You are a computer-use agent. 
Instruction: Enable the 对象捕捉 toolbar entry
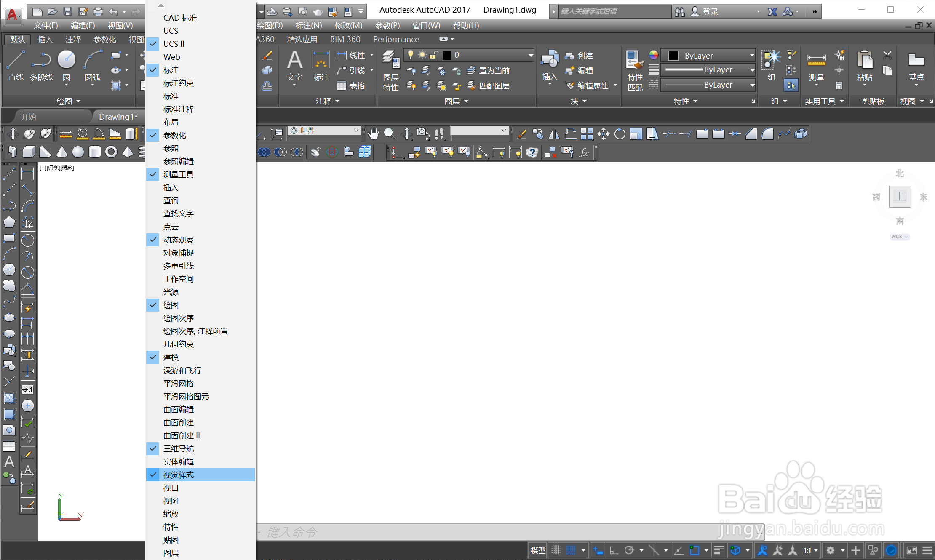(x=179, y=253)
